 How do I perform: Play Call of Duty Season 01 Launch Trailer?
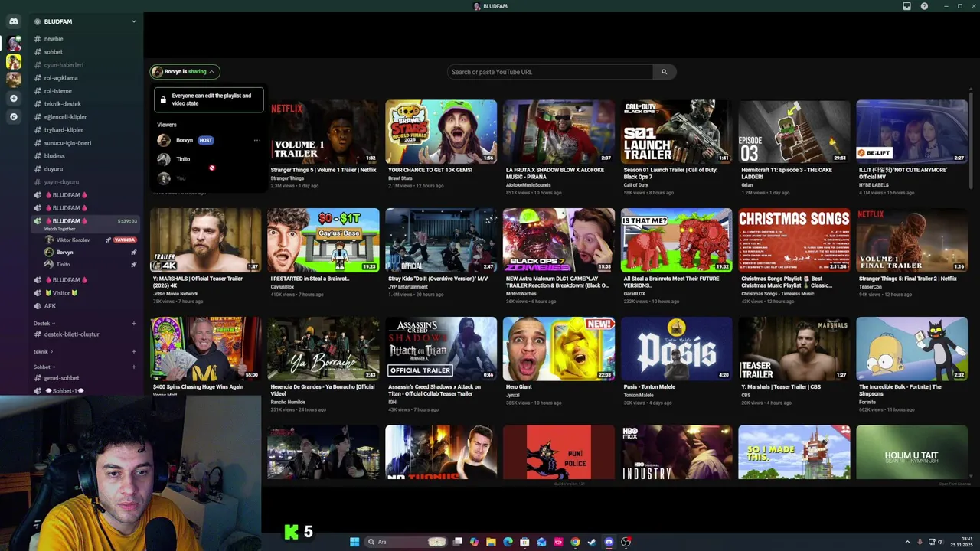coord(677,132)
